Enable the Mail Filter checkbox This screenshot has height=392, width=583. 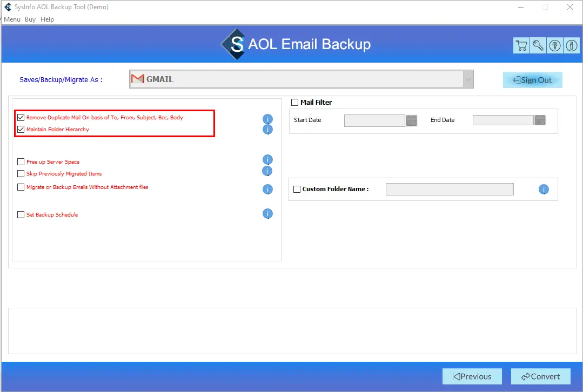pos(295,103)
